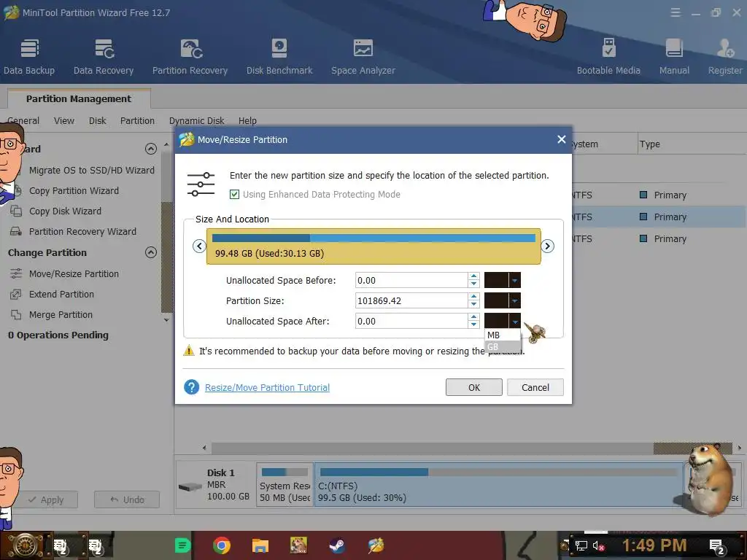Choose MB from the unit dropdown list
The width and height of the screenshot is (747, 560).
pyautogui.click(x=502, y=335)
